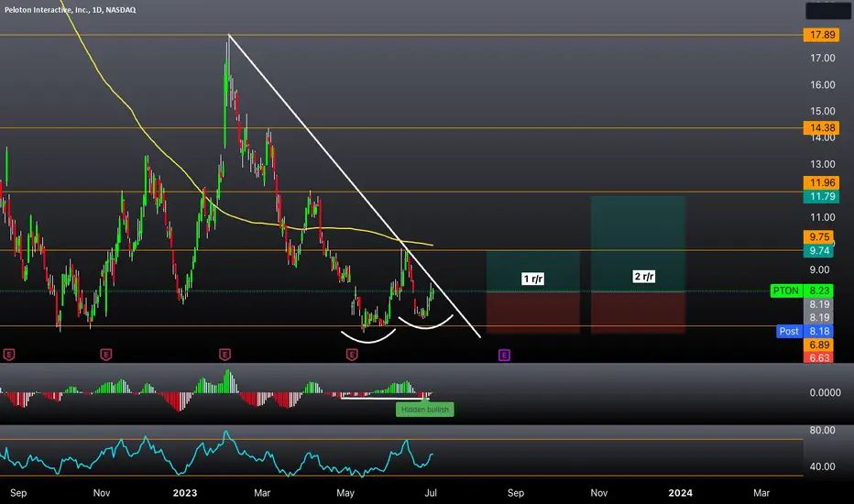Select the 9.75 orange price tag
This screenshot has height=504, width=854.
tap(818, 237)
